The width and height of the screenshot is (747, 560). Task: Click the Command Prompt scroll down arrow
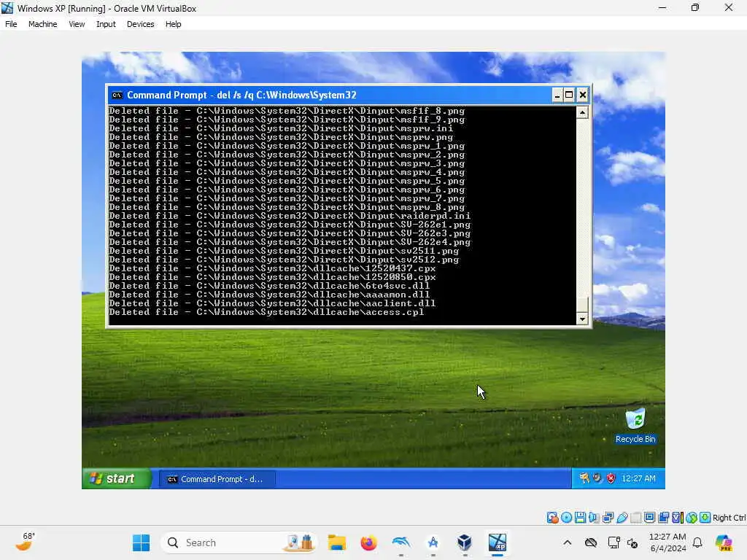pyautogui.click(x=582, y=319)
